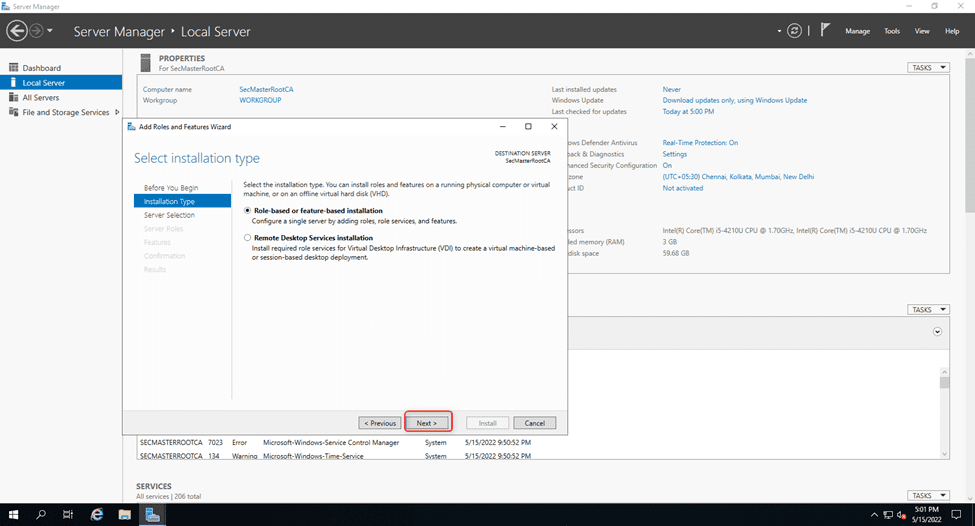This screenshot has height=526, width=975.
Task: Open the notifications flag icon
Action: pyautogui.click(x=825, y=30)
